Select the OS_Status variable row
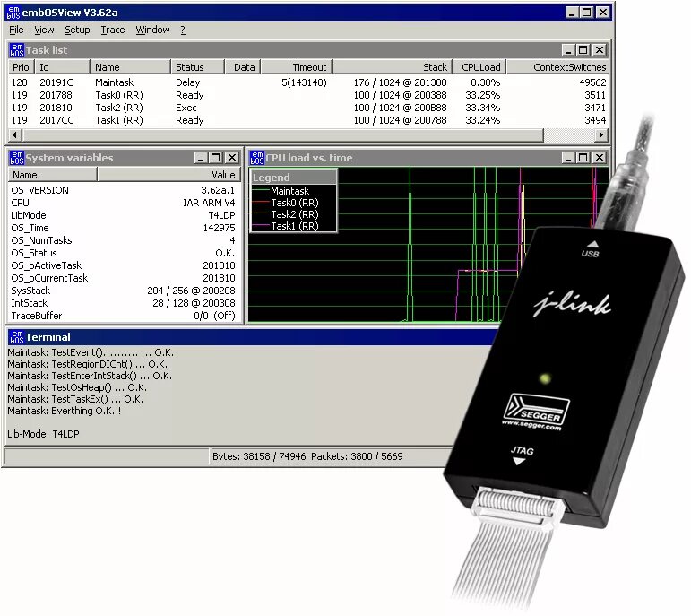The image size is (691, 616). pyautogui.click(x=123, y=253)
